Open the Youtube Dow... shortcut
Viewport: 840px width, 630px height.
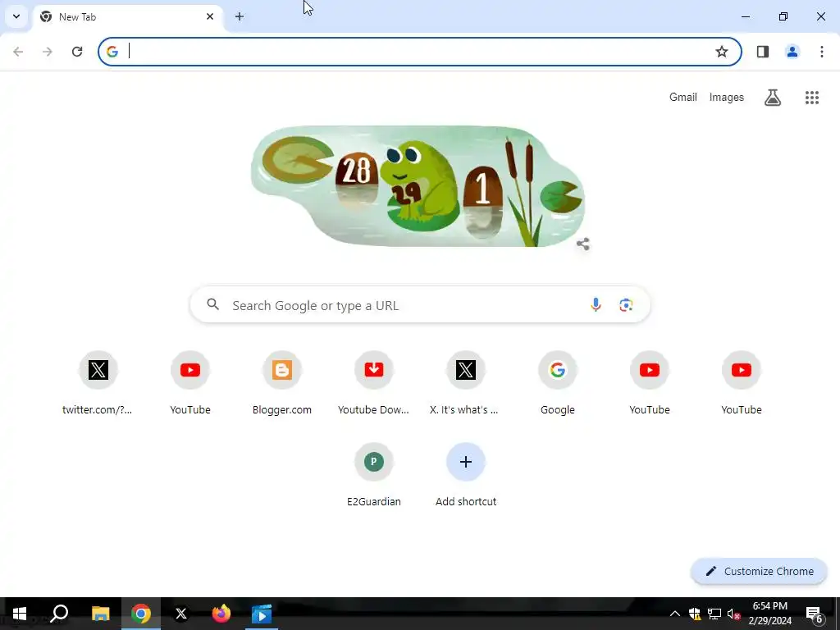(x=374, y=384)
